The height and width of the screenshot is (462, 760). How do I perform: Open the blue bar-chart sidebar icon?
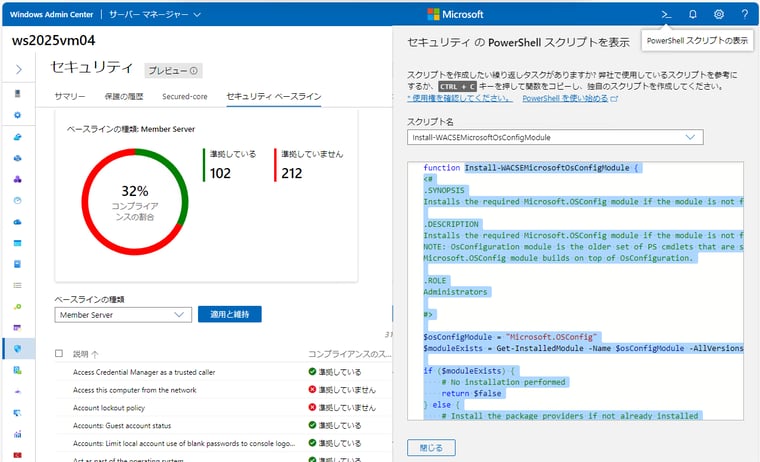[17, 434]
